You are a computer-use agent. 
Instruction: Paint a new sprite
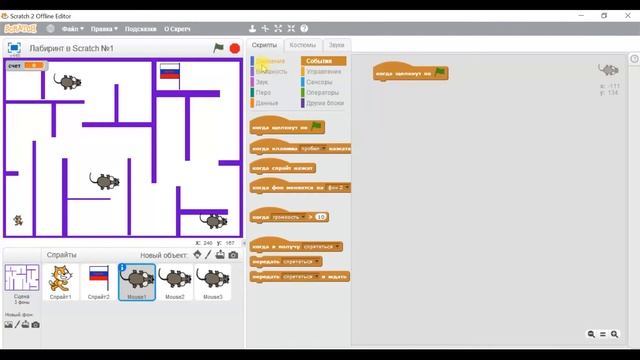point(208,255)
